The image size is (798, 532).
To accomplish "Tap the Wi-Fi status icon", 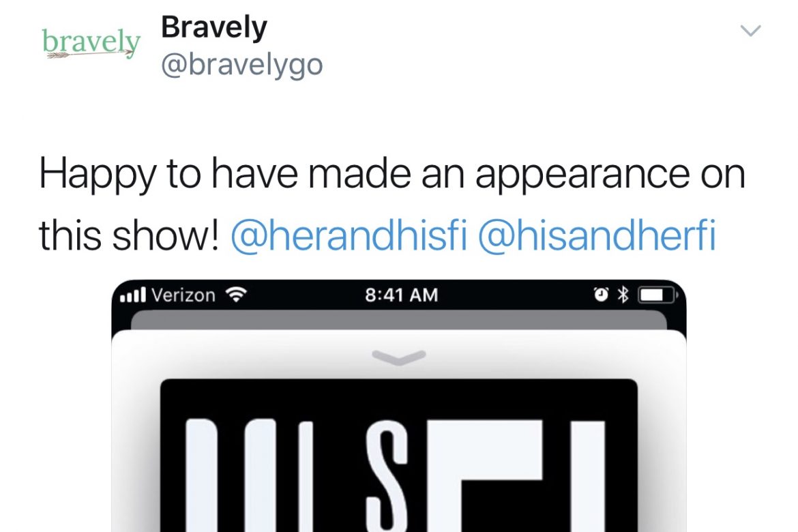I will [235, 295].
